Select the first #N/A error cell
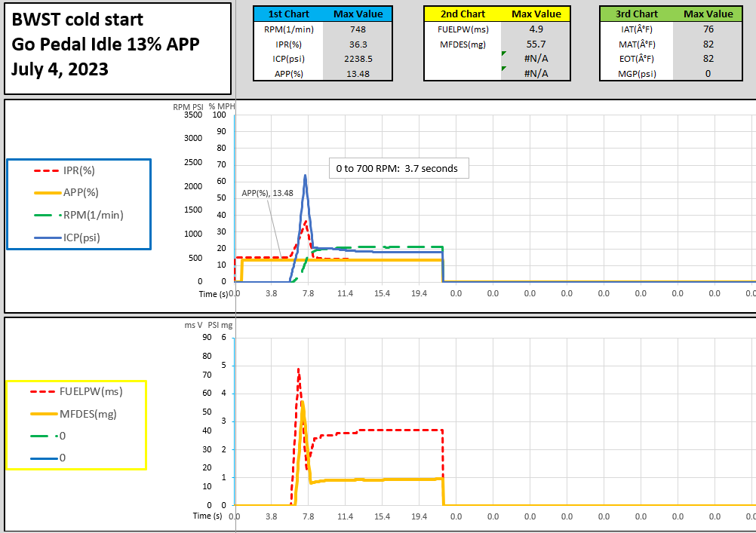The height and width of the screenshot is (533, 756). coord(536,59)
